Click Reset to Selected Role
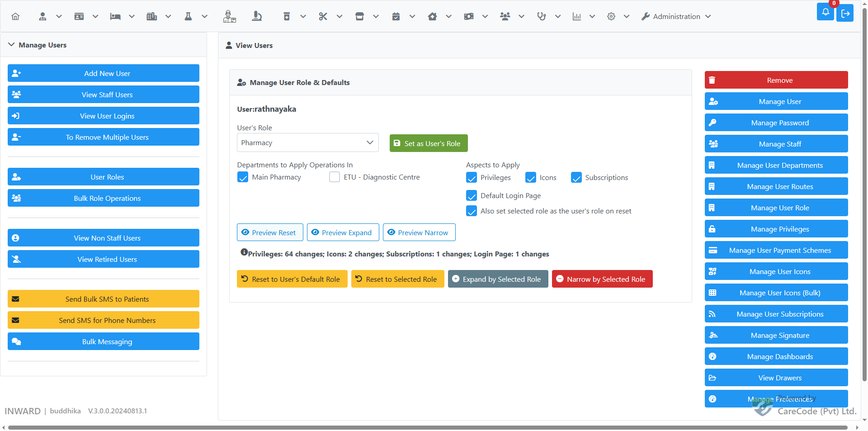The image size is (868, 431). [x=398, y=279]
